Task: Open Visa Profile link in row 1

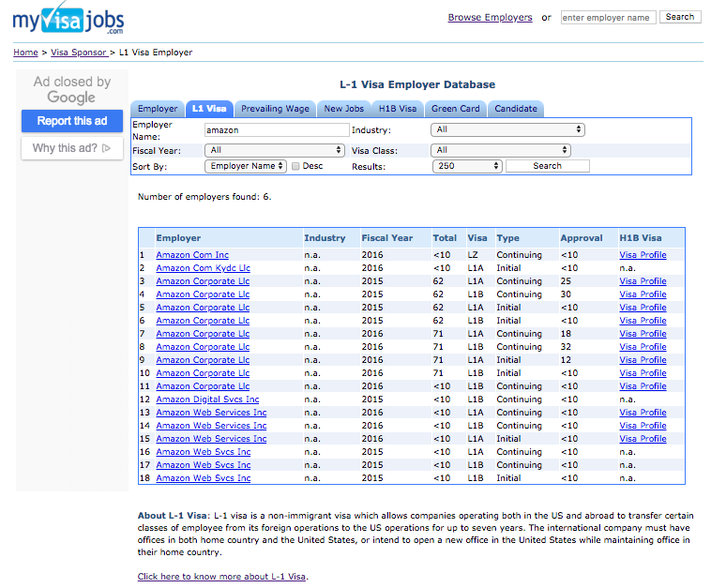Action: tap(643, 255)
